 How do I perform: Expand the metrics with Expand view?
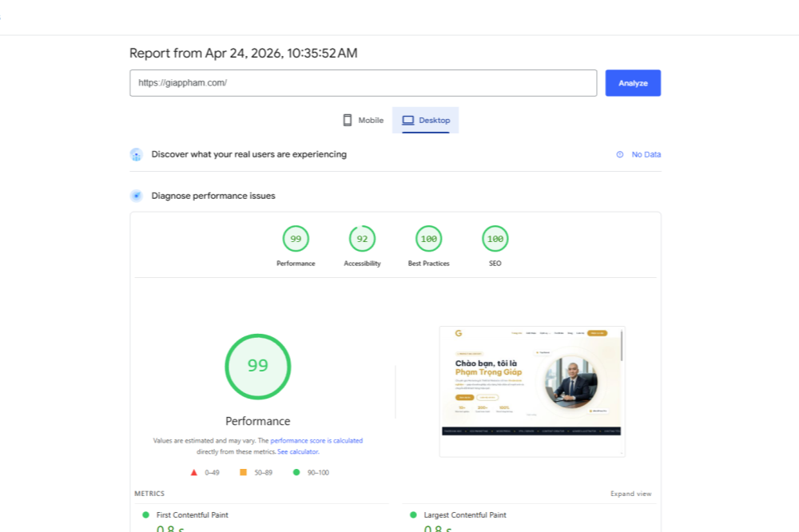(630, 494)
